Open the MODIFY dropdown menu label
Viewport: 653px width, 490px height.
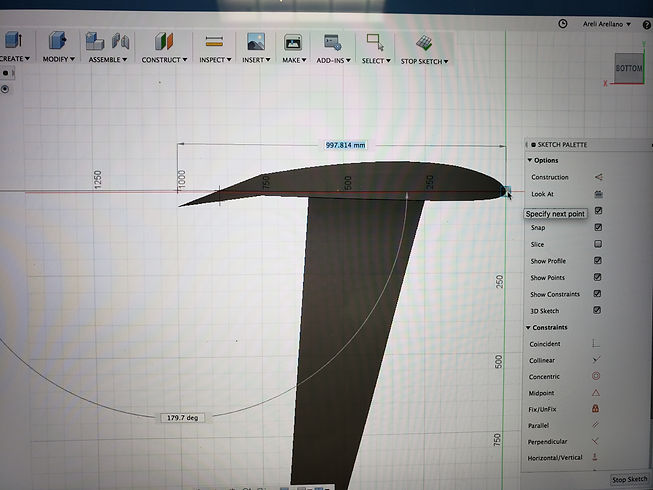(x=59, y=59)
